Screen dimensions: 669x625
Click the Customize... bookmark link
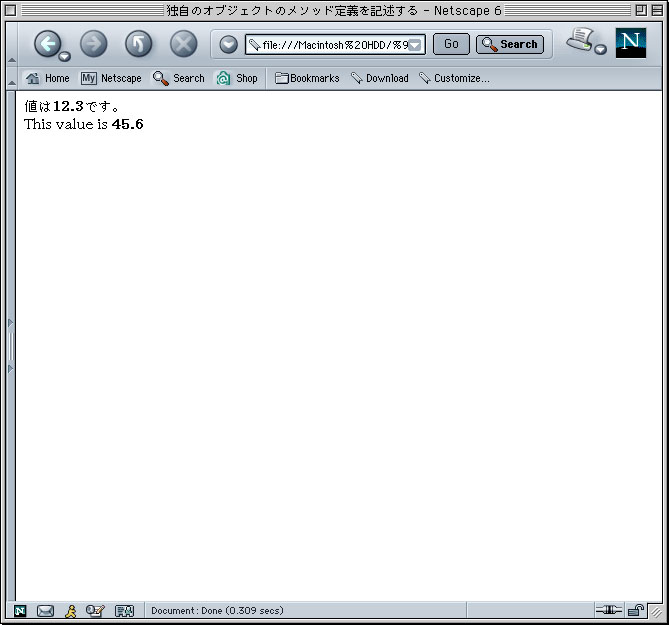454,78
